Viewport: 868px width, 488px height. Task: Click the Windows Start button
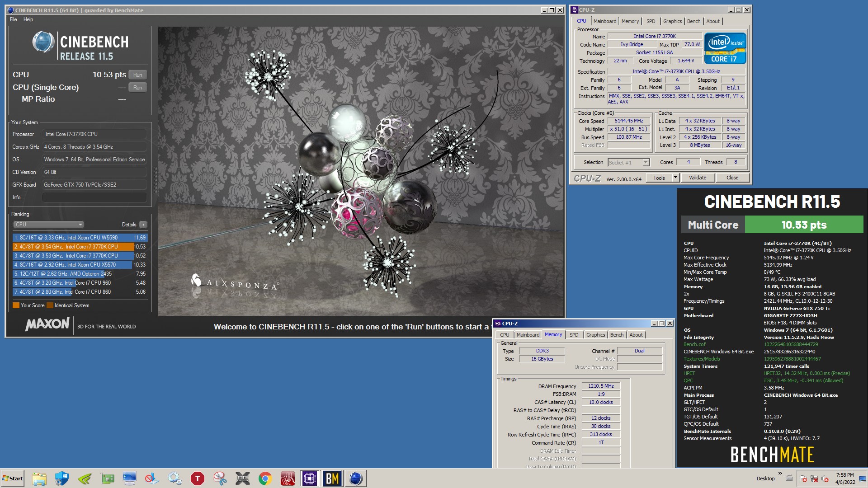coord(13,479)
